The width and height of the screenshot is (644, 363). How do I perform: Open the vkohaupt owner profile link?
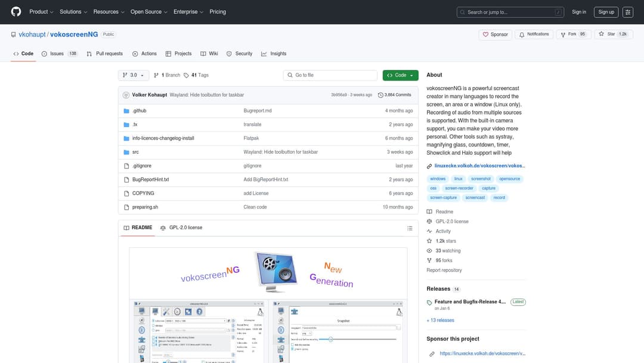pos(32,35)
